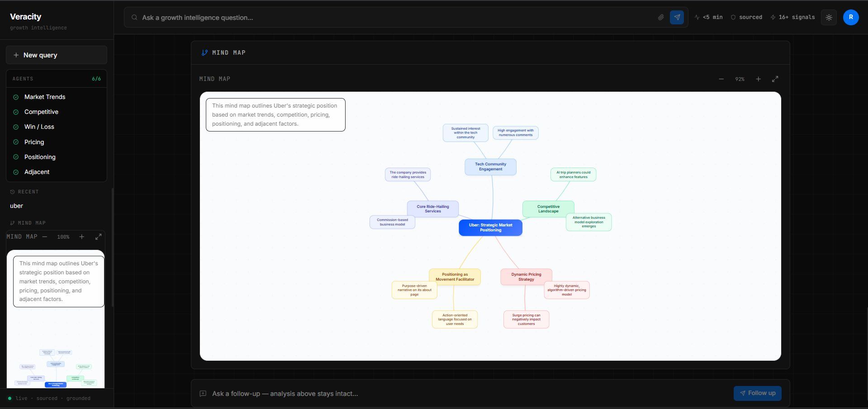Viewport: 868px width, 409px height.
Task: Start a New query
Action: coord(57,55)
